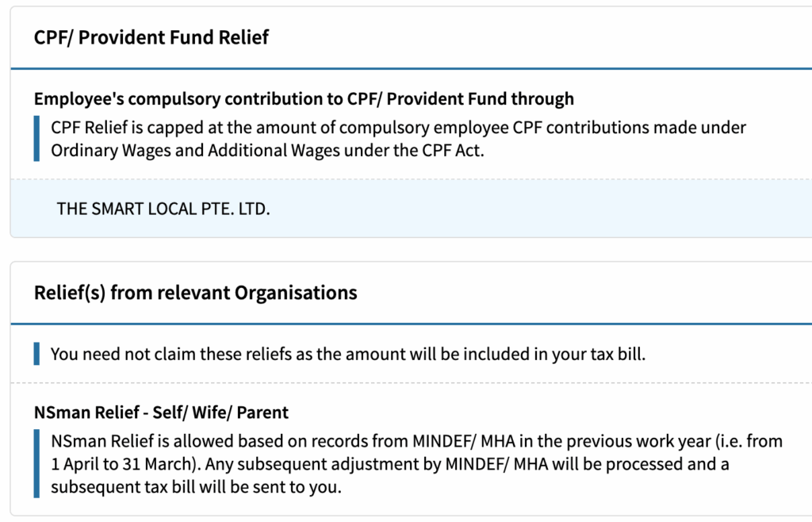
Task: Click the blue divider under CPF Relief heading
Action: [x=412, y=68]
